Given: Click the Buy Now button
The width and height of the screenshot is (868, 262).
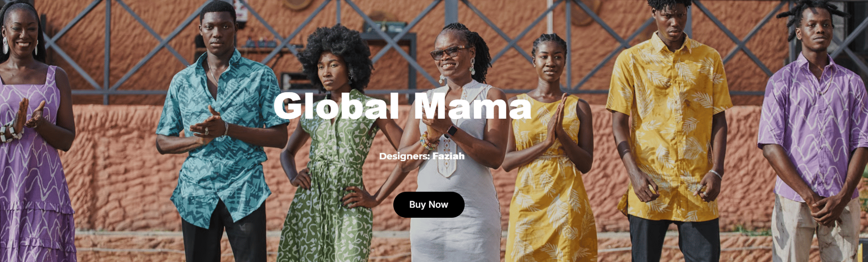Looking at the screenshot, I should pos(429,205).
